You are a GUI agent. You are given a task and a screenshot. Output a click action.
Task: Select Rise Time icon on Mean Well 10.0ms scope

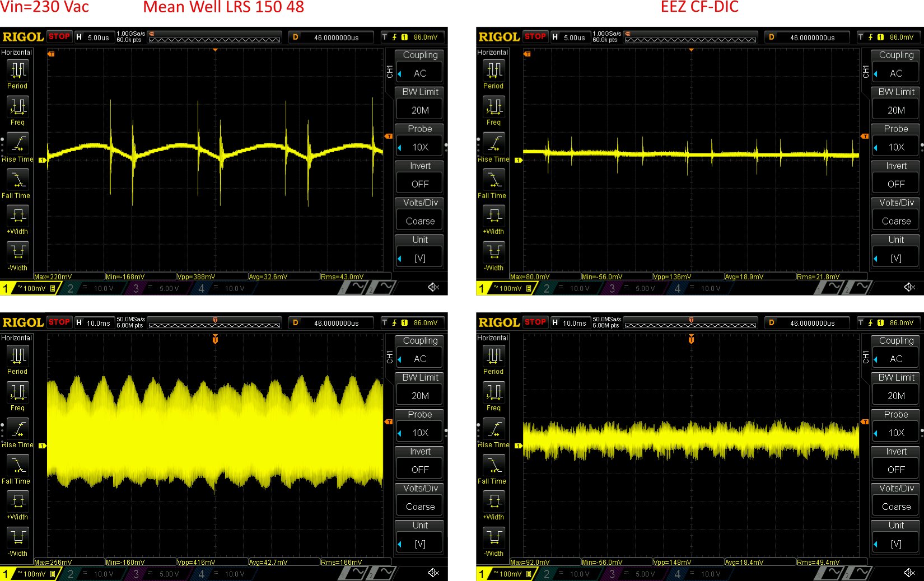coord(18,429)
